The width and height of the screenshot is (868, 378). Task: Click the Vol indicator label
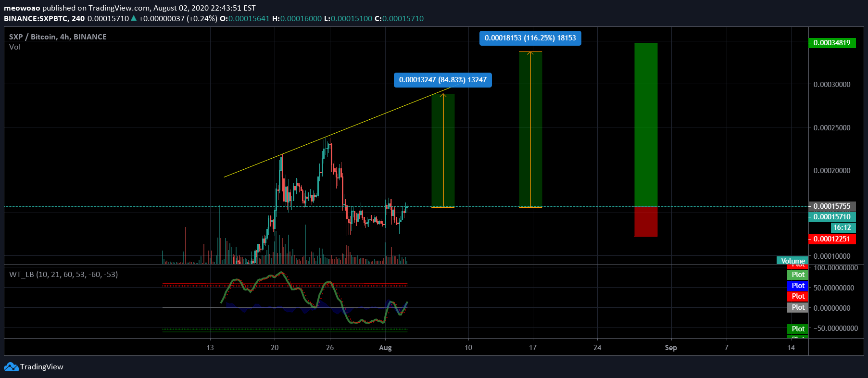pyautogui.click(x=15, y=47)
